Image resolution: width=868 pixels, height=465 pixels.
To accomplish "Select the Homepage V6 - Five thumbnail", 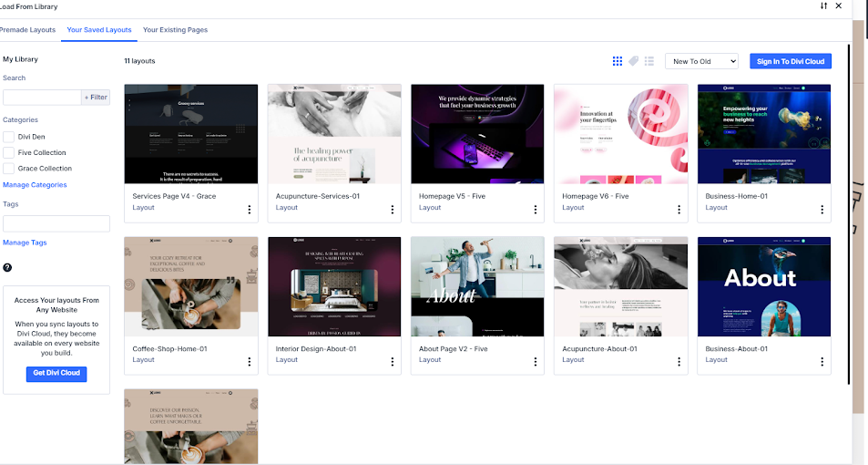I will (621, 134).
